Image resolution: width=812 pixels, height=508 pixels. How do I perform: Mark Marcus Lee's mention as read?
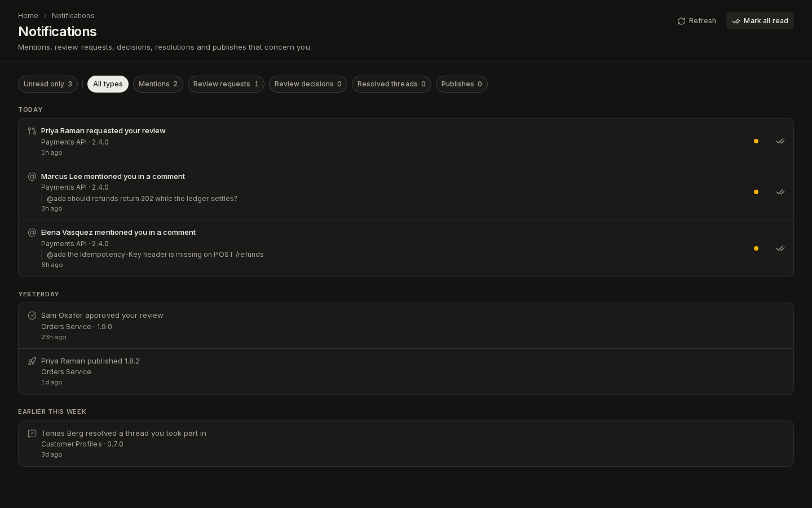coord(780,192)
